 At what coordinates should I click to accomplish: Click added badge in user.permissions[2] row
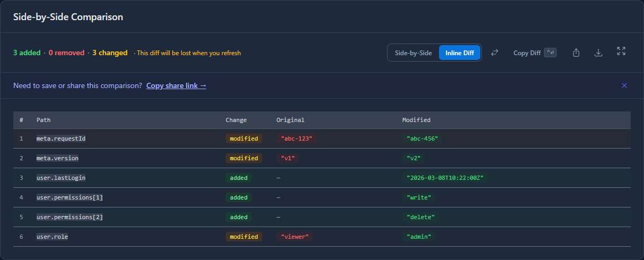coord(239,217)
